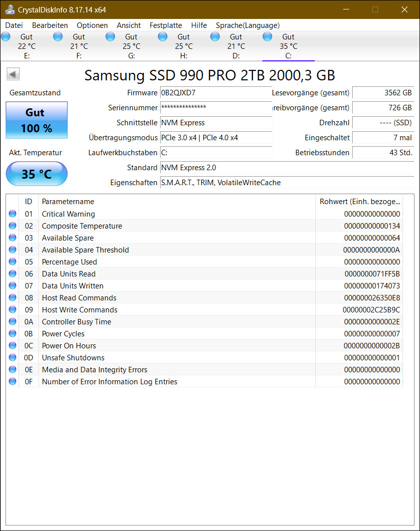Click the status icon of Composite Temperature row
This screenshot has height=531, width=420.
[12, 226]
